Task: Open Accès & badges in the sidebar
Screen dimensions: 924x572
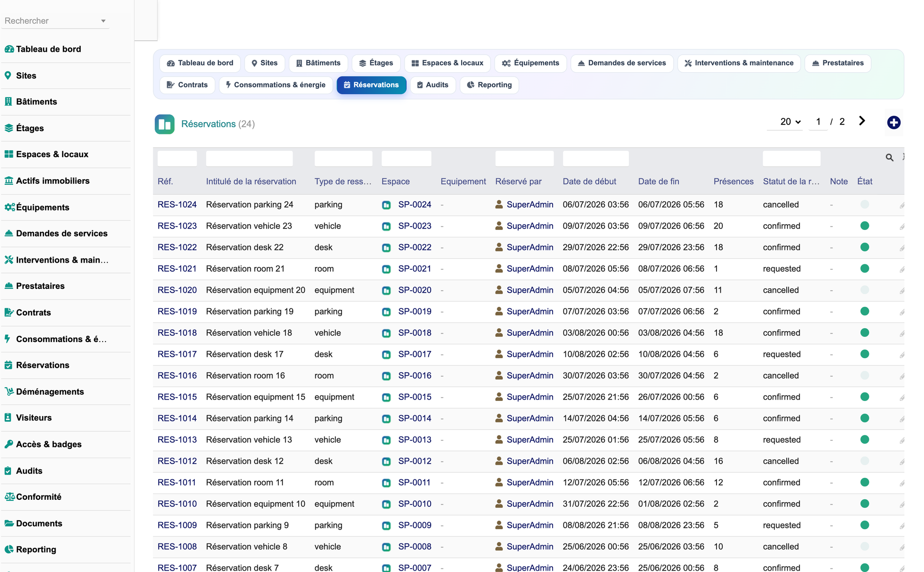Action: tap(43, 444)
